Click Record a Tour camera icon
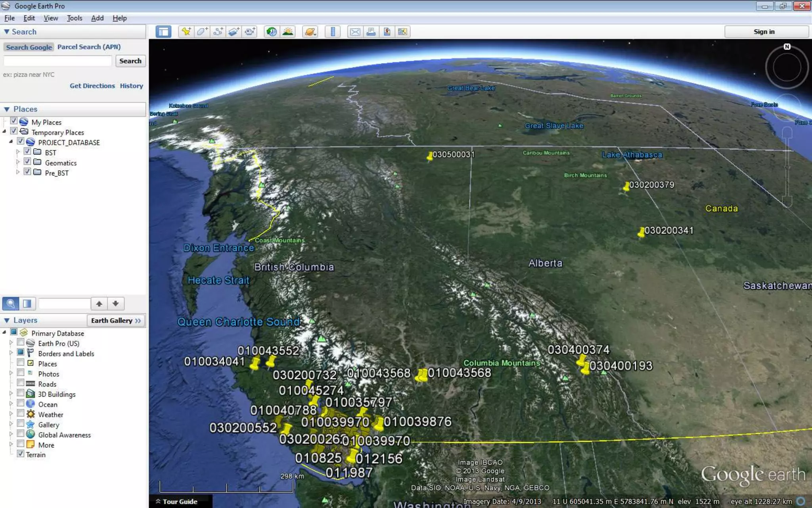This screenshot has width=812, height=508. pos(250,32)
